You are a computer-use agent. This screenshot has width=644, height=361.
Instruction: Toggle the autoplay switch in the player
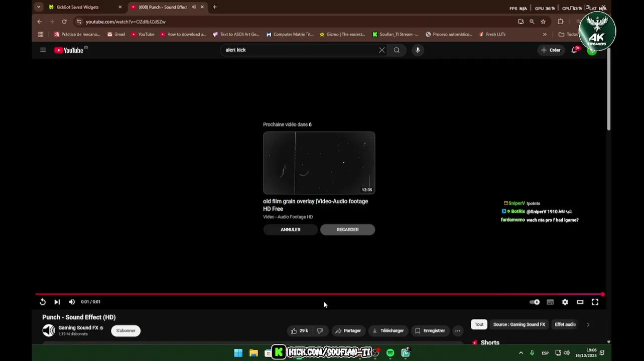click(x=535, y=302)
